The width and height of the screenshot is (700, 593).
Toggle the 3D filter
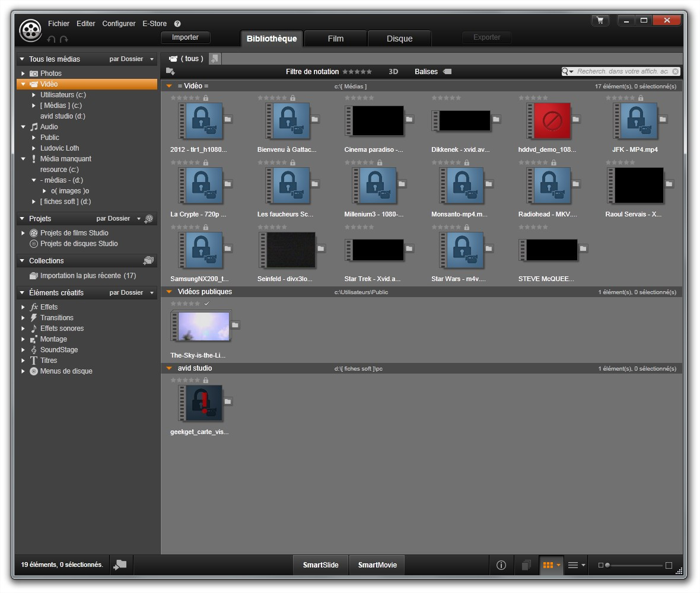tap(393, 71)
